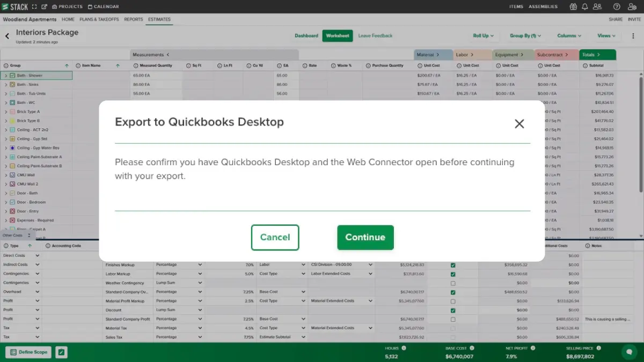Sort the Type column with green arrow
Viewport: 644px width, 362px height.
[x=30, y=246]
